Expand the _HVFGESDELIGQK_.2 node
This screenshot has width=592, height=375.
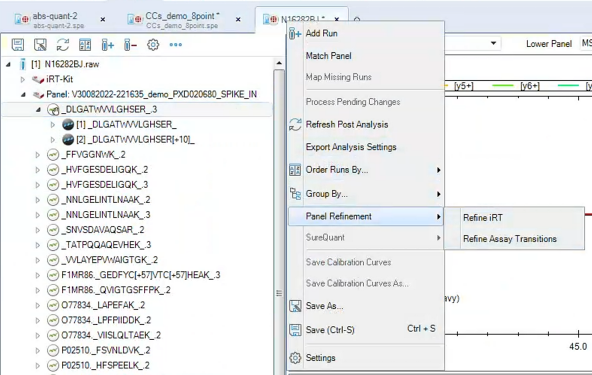pyautogui.click(x=38, y=170)
